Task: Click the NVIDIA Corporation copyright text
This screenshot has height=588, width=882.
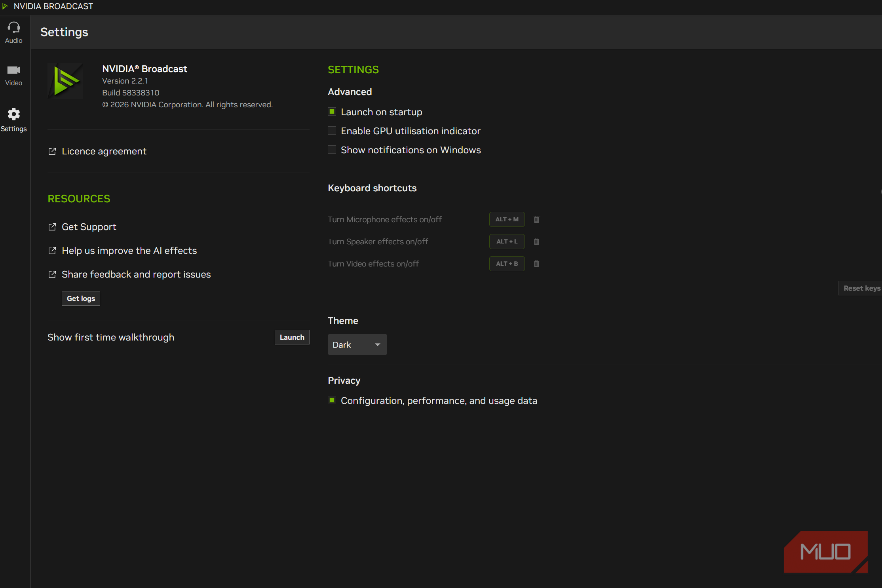Action: (187, 105)
